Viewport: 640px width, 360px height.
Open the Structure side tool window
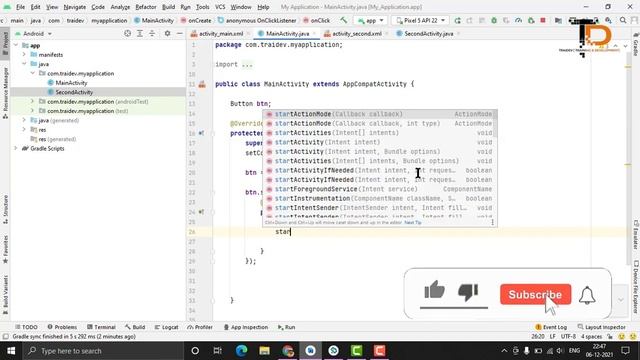5,209
